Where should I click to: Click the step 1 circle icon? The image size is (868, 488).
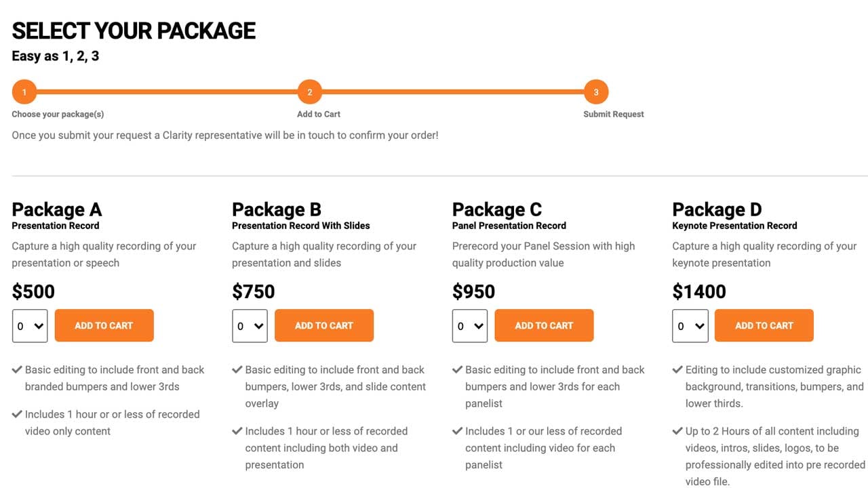click(x=24, y=92)
